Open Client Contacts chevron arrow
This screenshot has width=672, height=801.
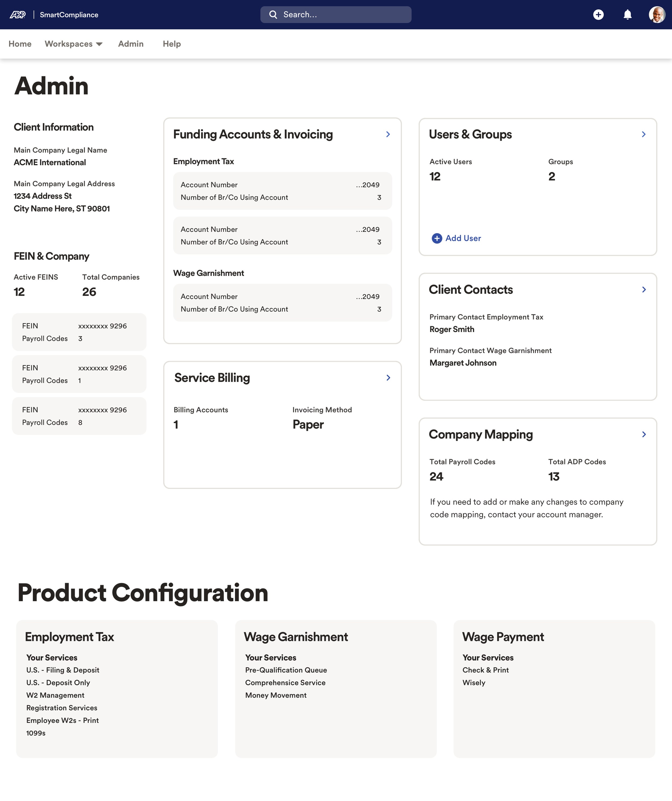[x=644, y=290]
